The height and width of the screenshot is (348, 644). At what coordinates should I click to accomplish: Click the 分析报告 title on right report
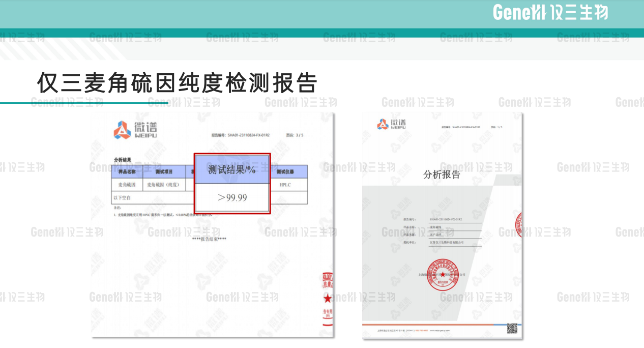pyautogui.click(x=442, y=175)
